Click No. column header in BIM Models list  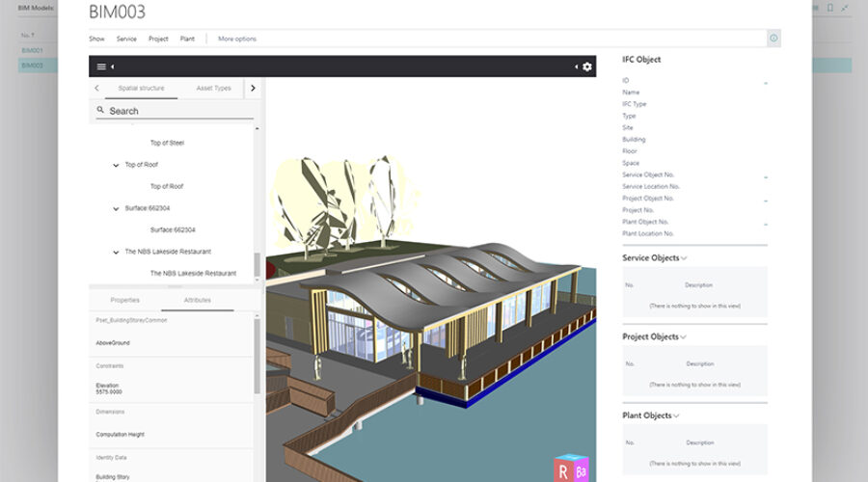coord(28,36)
